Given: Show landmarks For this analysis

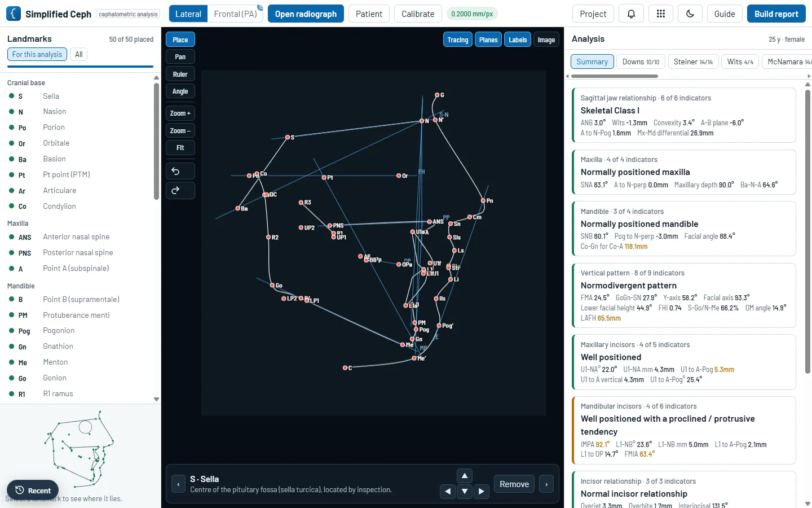Looking at the screenshot, I should tap(37, 54).
